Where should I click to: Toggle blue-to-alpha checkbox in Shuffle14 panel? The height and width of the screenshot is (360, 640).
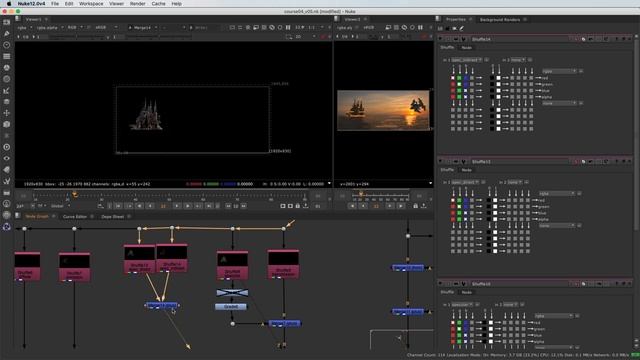tap(466, 97)
